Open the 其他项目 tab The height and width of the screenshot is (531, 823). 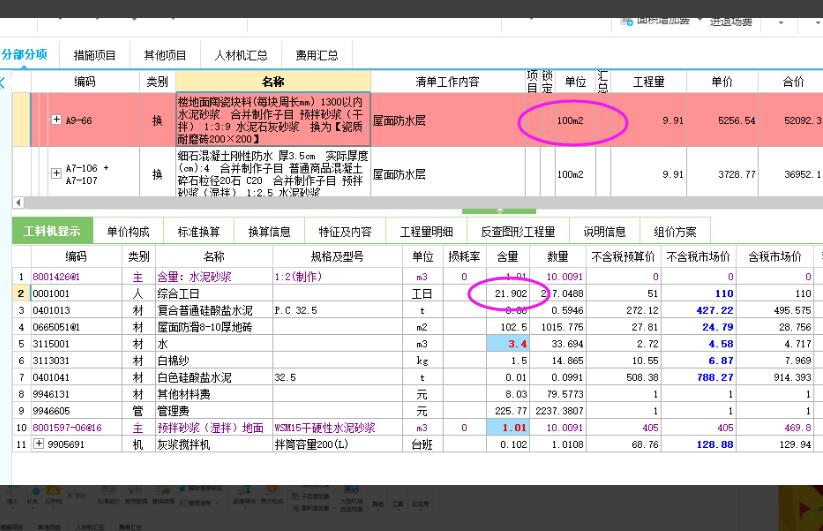tap(165, 55)
